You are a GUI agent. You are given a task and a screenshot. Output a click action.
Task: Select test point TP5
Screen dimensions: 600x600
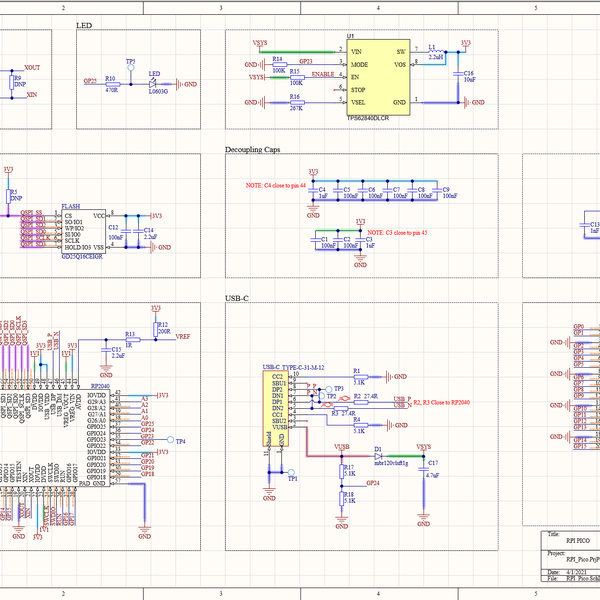(130, 68)
